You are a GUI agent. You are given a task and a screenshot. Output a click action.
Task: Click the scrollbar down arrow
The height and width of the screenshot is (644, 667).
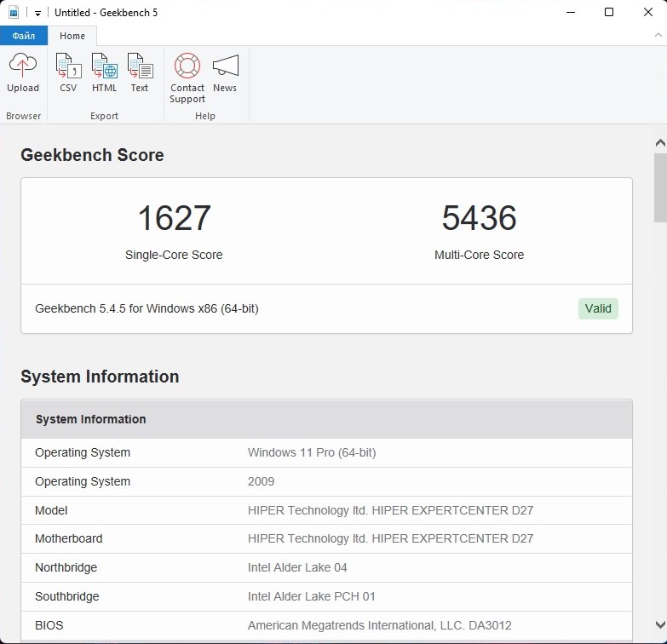[660, 624]
